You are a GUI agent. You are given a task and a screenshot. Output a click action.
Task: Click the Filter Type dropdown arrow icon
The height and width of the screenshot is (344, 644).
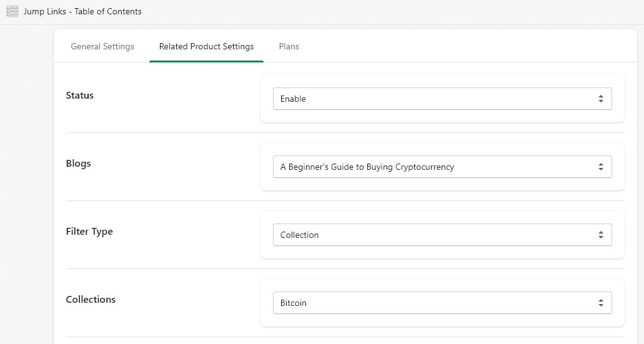point(601,235)
